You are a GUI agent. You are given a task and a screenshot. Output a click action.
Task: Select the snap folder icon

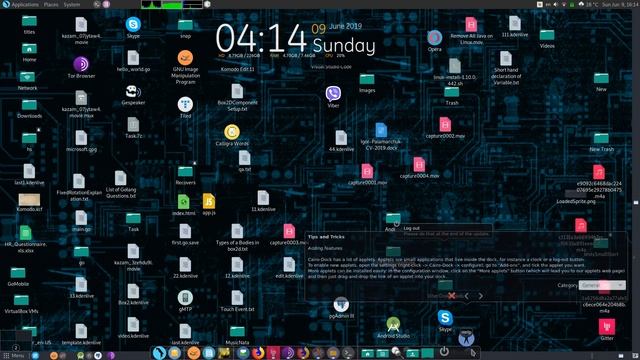[x=185, y=25]
